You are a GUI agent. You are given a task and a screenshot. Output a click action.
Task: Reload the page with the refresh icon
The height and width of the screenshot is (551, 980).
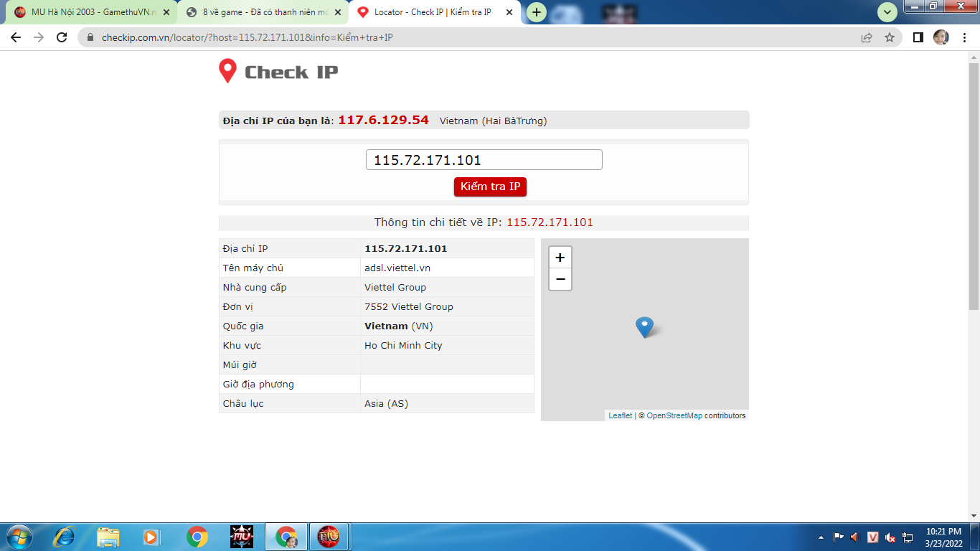pos(62,37)
